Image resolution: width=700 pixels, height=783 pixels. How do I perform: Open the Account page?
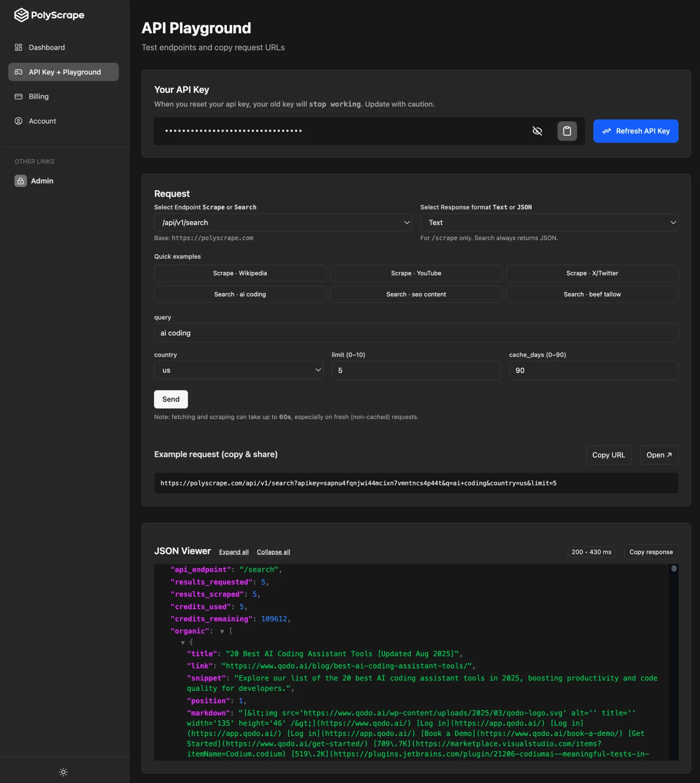pos(63,121)
